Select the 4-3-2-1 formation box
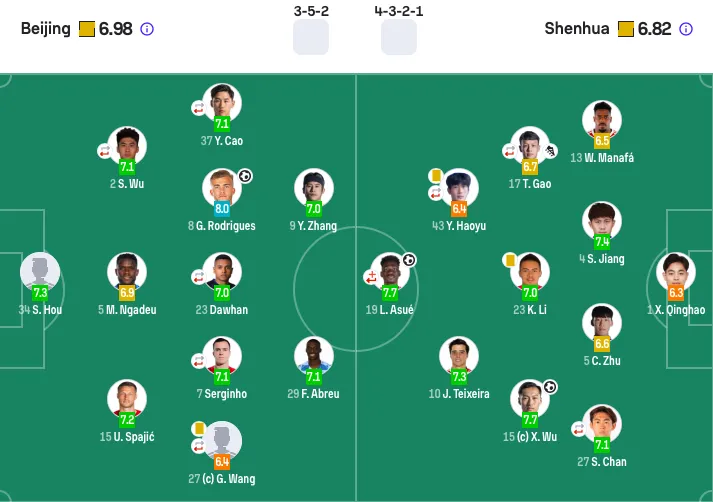713x502 pixels. pos(398,37)
